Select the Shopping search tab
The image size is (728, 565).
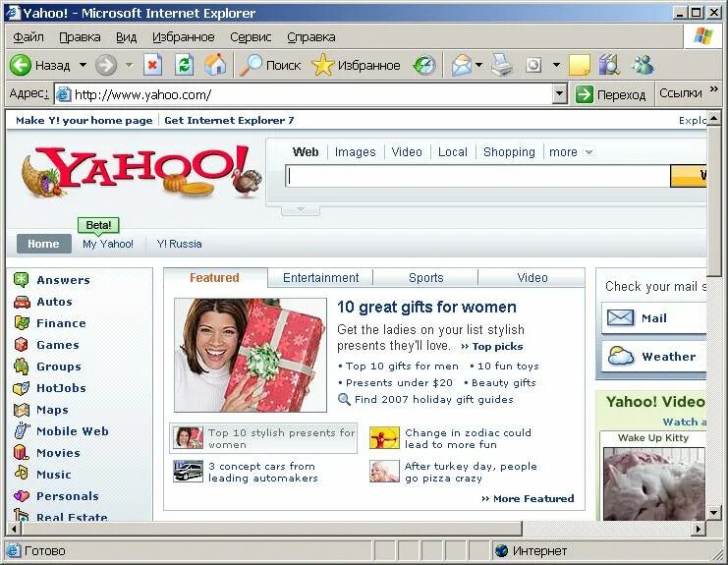(509, 152)
